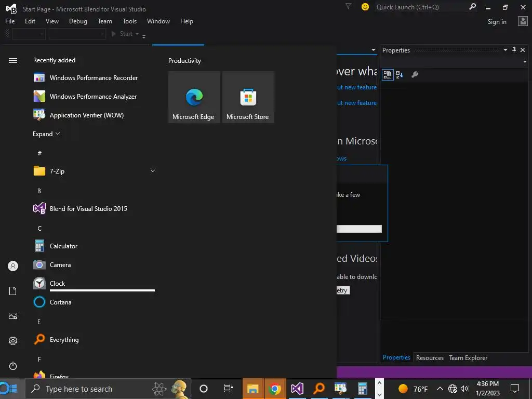532x399 pixels.
Task: Open the Help menu
Action: click(x=187, y=21)
